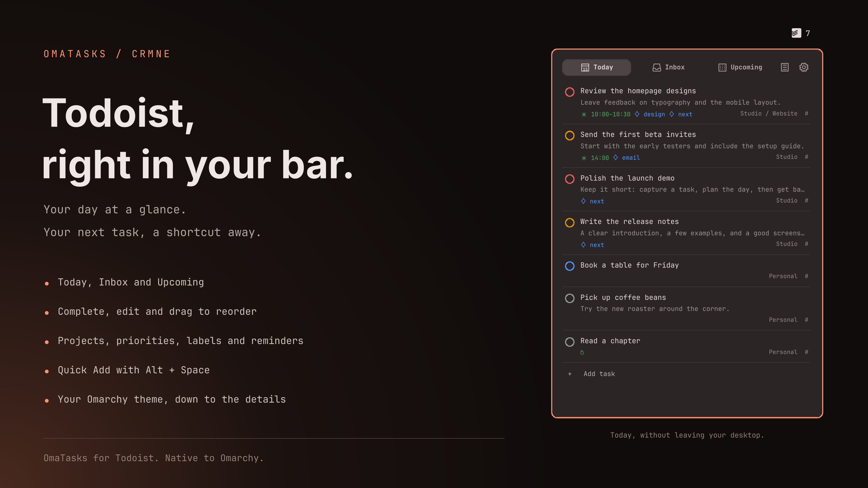Click the # icon on Book a table row
This screenshot has width=868, height=488.
(x=806, y=276)
